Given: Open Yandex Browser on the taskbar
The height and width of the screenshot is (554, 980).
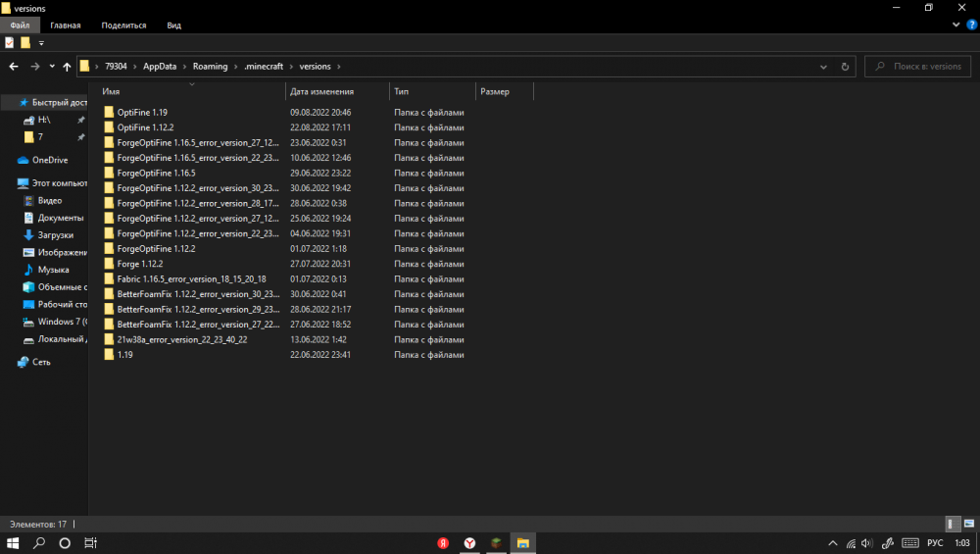Looking at the screenshot, I should pos(469,543).
